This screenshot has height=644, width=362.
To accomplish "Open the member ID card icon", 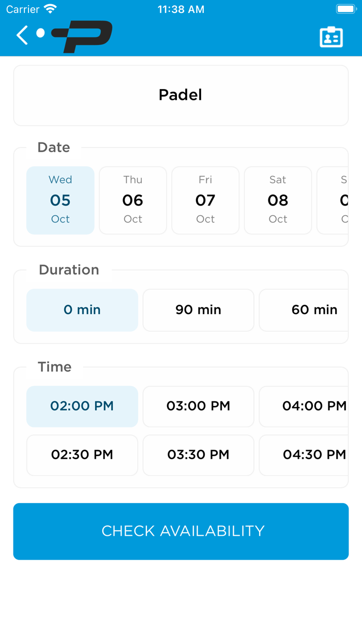I will 331,37.
